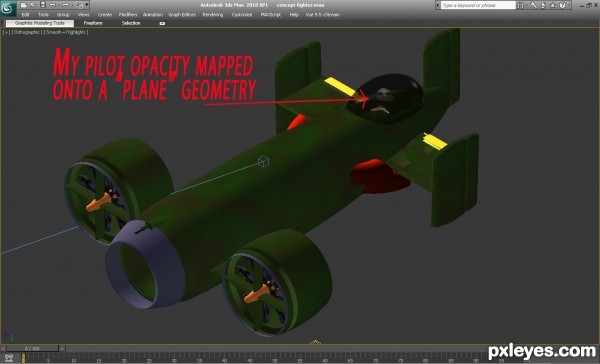Click the InfoCenter search keyword field

478,5
